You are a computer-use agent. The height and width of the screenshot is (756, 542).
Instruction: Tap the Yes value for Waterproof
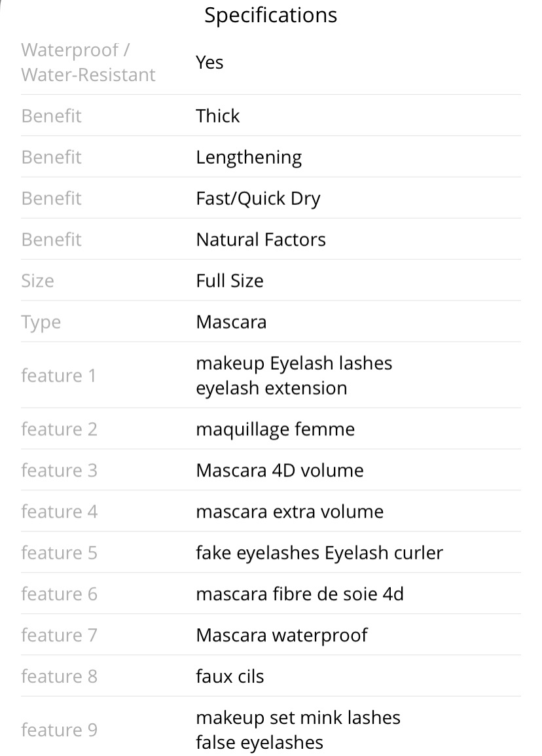(x=209, y=63)
